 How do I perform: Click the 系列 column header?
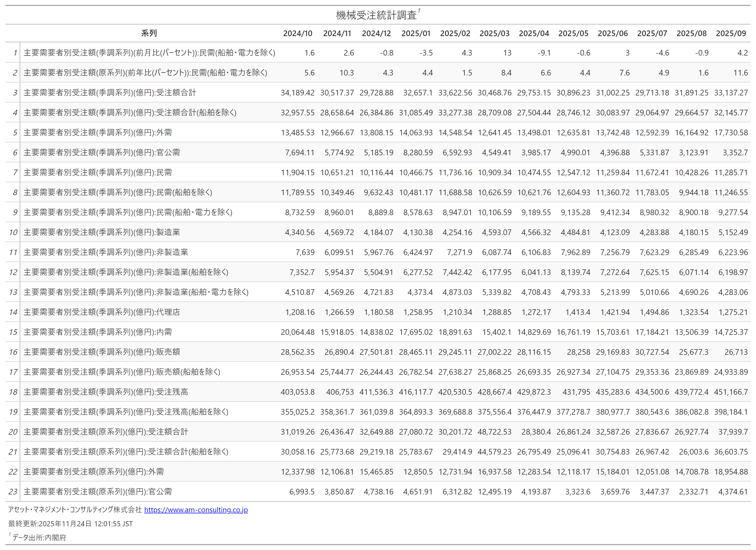pyautogui.click(x=149, y=33)
